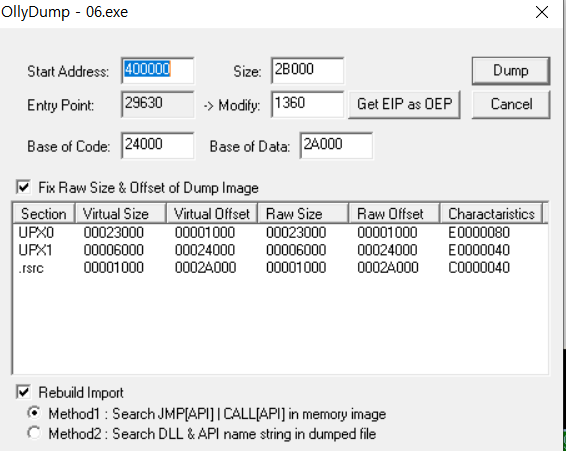Screen dimensions: 566x451
Task: Focus the Start Address field
Action: coord(158,70)
